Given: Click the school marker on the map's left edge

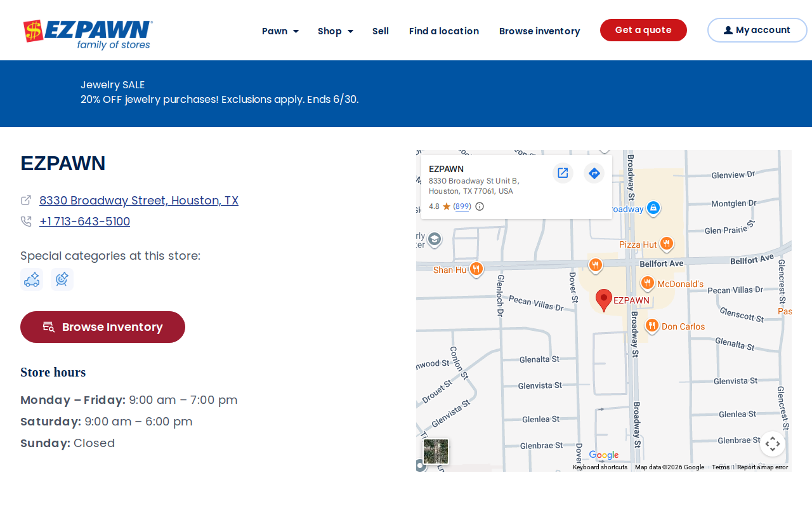Looking at the screenshot, I should pyautogui.click(x=435, y=239).
